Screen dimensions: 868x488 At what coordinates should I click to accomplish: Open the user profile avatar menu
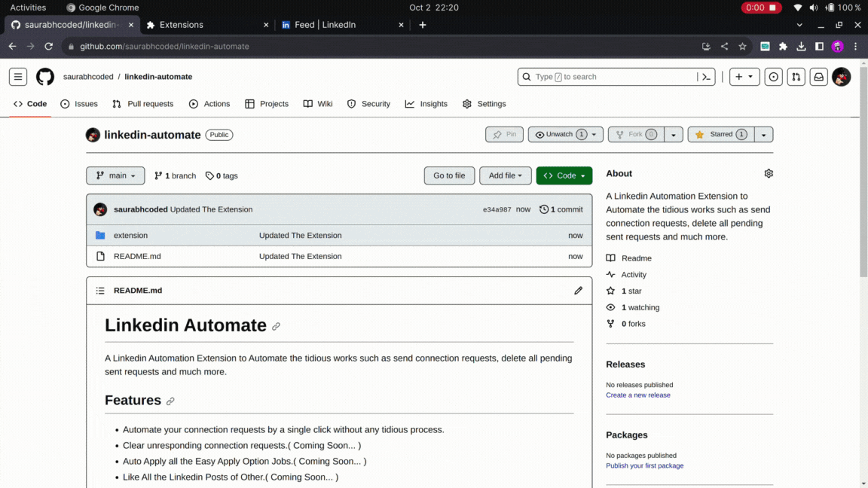point(842,77)
